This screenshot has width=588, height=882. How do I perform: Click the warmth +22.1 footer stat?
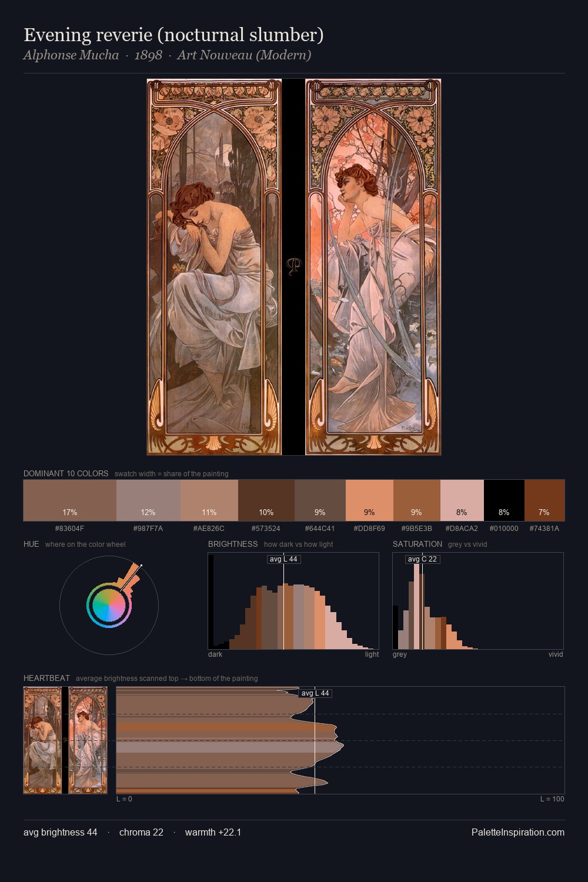[x=213, y=832]
